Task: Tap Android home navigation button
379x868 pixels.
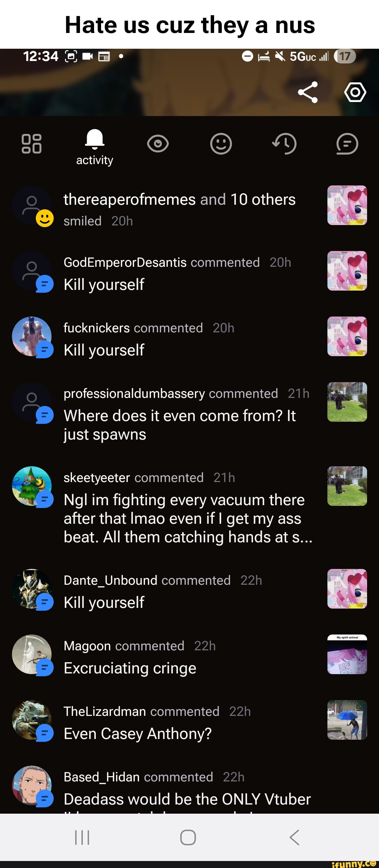Action: click(188, 838)
